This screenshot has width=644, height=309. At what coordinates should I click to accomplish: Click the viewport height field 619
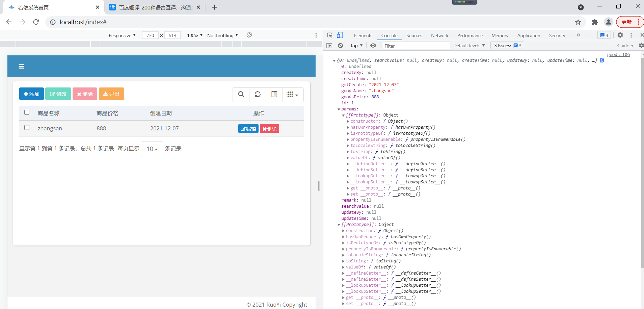[172, 35]
